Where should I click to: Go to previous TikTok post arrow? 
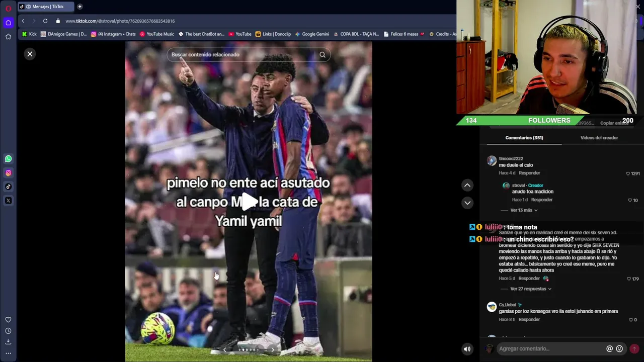pyautogui.click(x=467, y=186)
